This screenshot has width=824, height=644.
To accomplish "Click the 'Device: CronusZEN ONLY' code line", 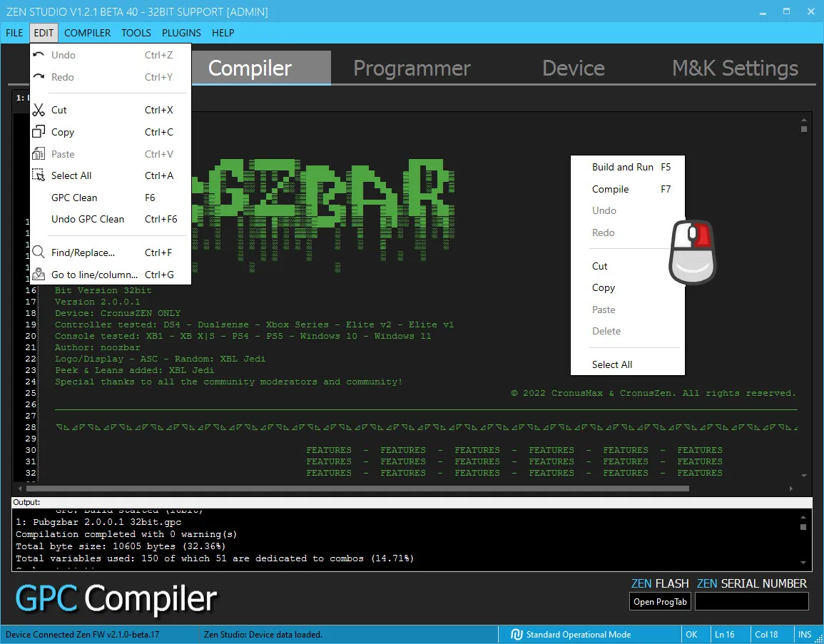I will (118, 313).
